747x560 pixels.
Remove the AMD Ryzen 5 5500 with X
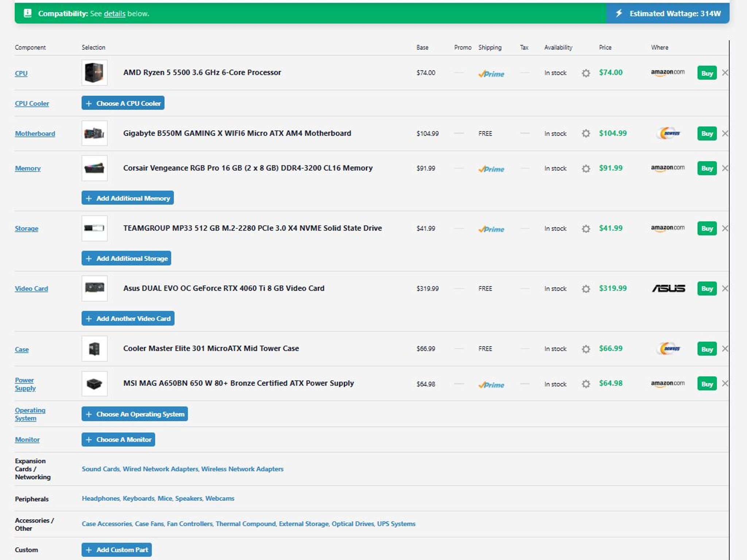725,73
